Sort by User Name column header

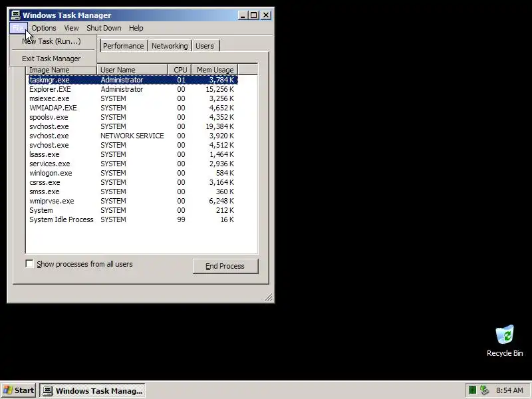point(132,70)
